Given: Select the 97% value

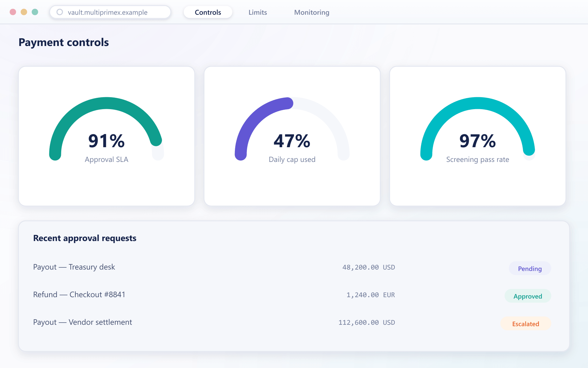Looking at the screenshot, I should click(478, 141).
